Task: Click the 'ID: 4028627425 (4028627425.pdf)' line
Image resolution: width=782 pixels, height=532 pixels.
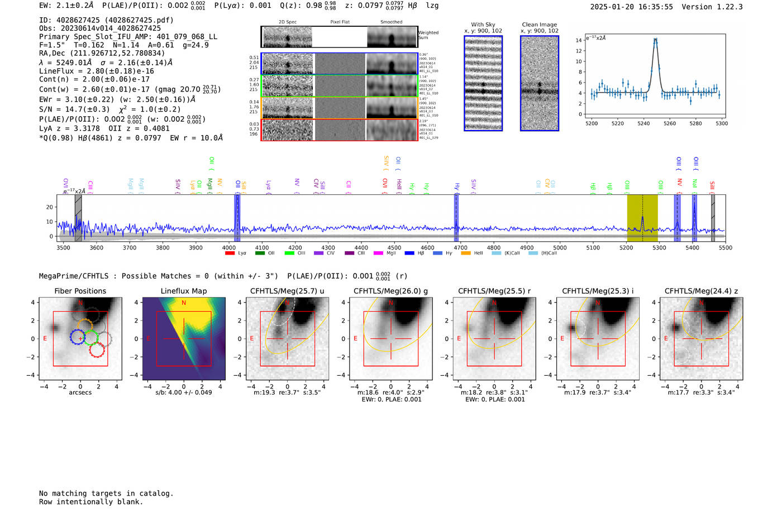Action: point(106,20)
